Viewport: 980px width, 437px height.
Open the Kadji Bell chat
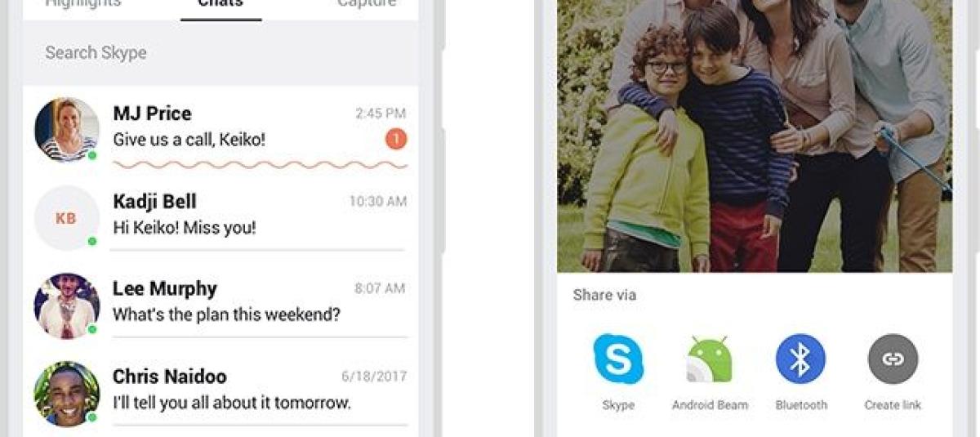[x=220, y=217]
